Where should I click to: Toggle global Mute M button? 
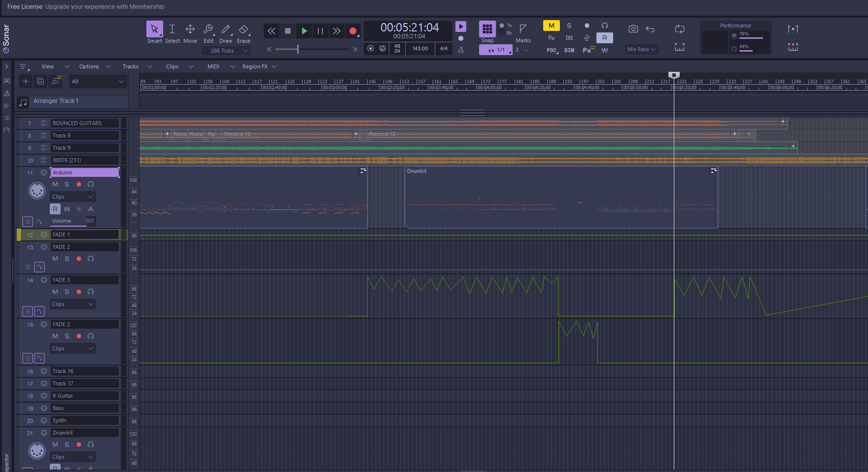click(x=551, y=25)
